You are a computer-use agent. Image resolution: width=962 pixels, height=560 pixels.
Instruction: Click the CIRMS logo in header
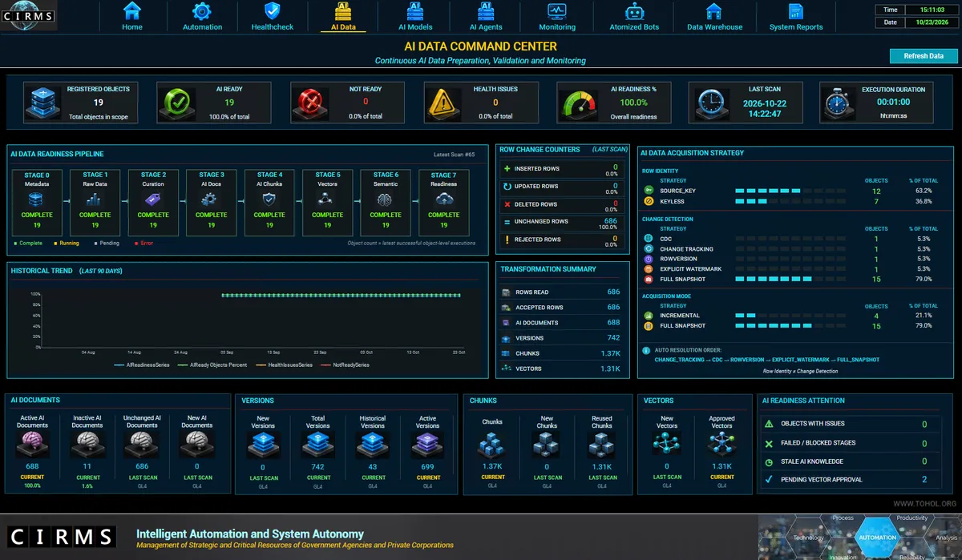(x=28, y=15)
